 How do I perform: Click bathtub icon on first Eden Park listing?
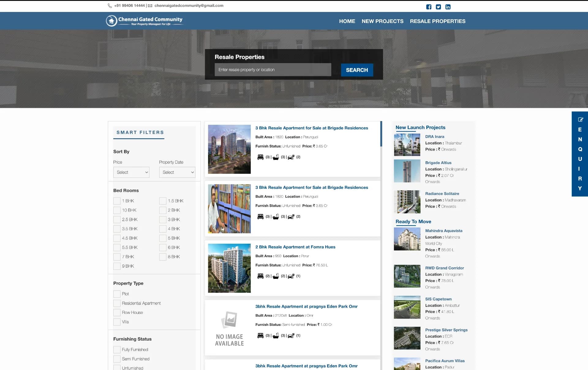point(276,335)
